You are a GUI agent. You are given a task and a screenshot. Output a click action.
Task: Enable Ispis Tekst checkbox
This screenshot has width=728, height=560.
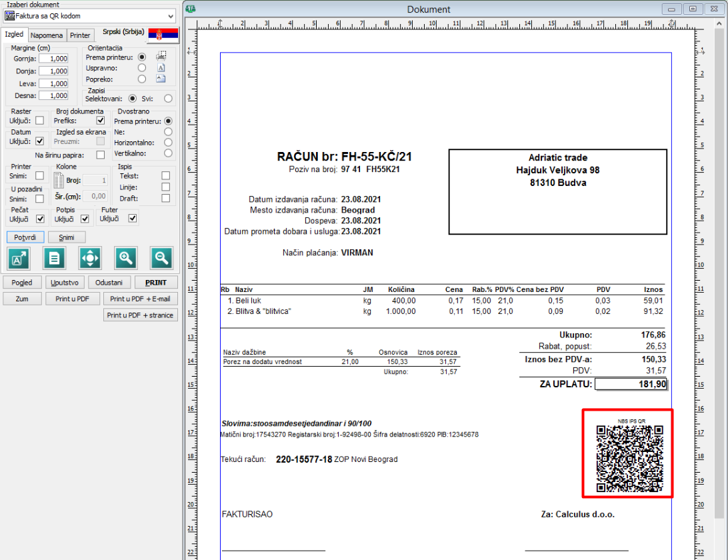click(166, 175)
